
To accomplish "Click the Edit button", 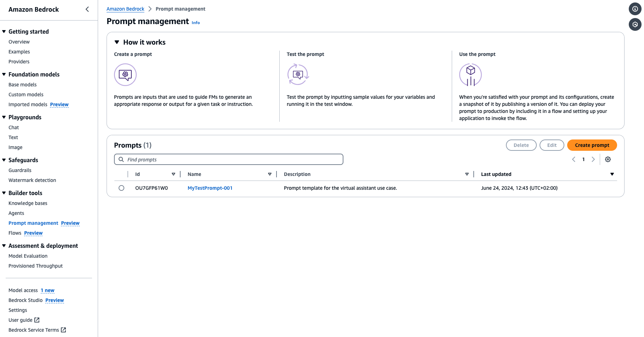I will 552,145.
